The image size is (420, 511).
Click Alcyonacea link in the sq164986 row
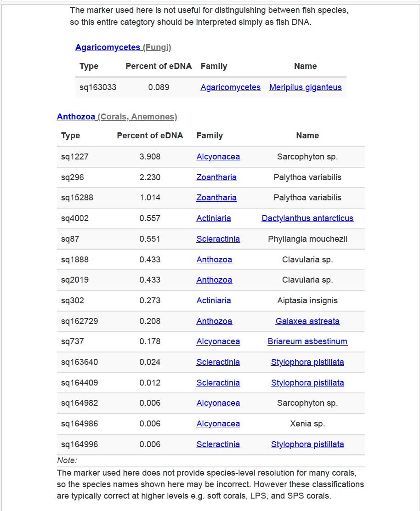[x=218, y=424]
